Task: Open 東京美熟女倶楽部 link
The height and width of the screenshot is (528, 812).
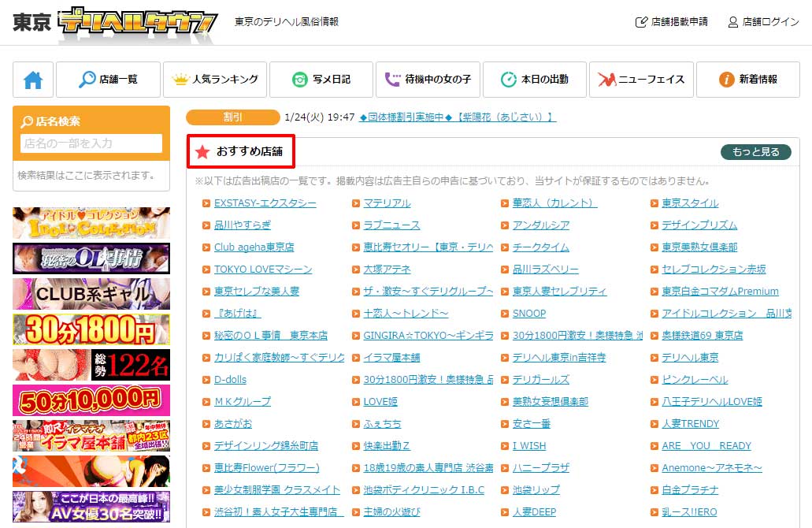Action: pyautogui.click(x=699, y=247)
